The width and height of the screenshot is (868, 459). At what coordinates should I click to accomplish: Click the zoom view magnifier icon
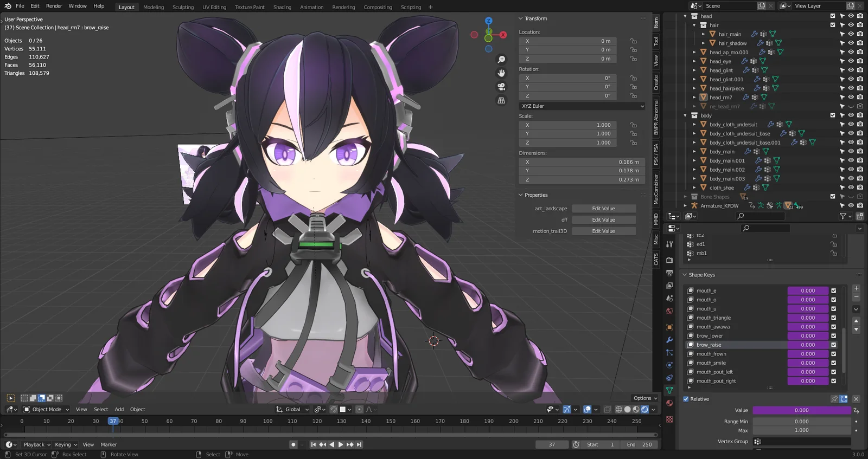pos(501,60)
